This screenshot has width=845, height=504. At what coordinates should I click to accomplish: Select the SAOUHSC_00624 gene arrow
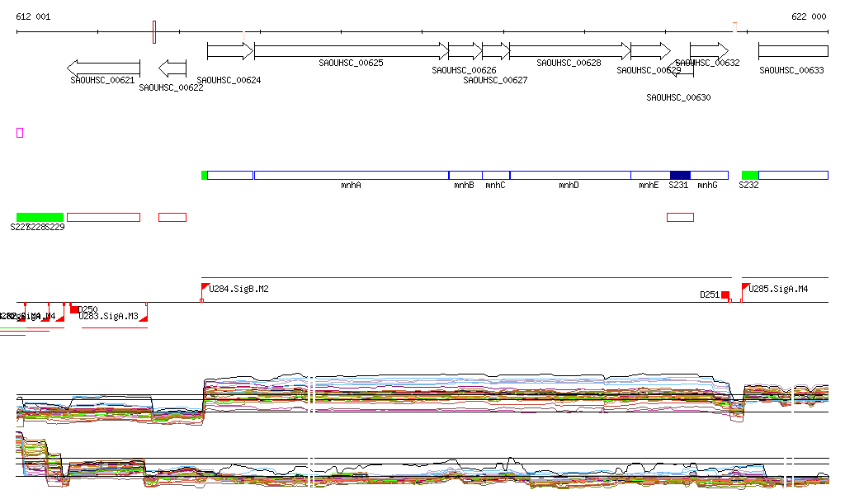230,51
